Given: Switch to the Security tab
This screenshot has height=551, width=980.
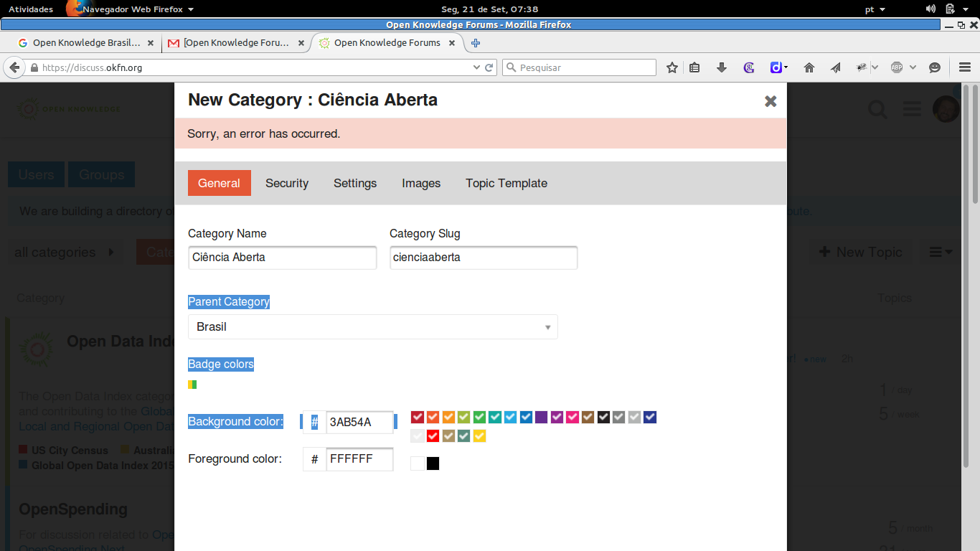Looking at the screenshot, I should pyautogui.click(x=287, y=183).
